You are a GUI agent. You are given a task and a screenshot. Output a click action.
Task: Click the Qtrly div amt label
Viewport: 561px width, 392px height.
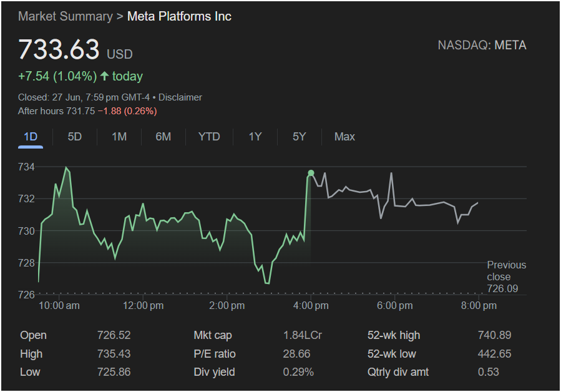(398, 372)
